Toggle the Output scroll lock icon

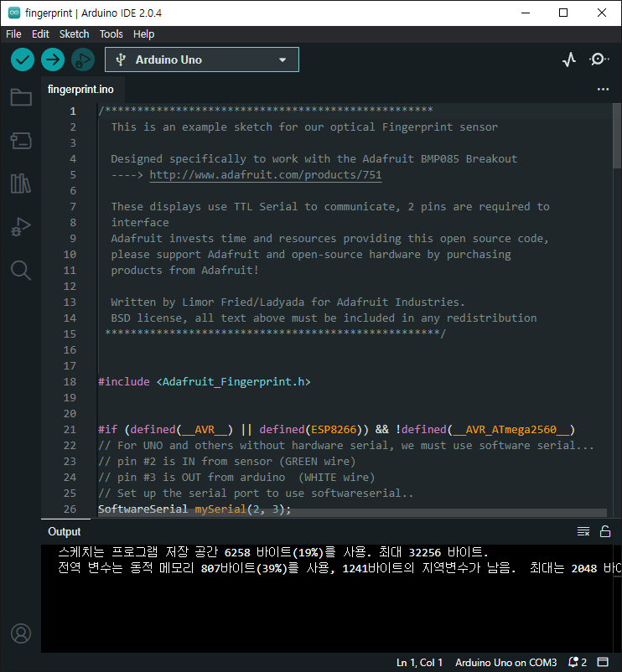[605, 531]
